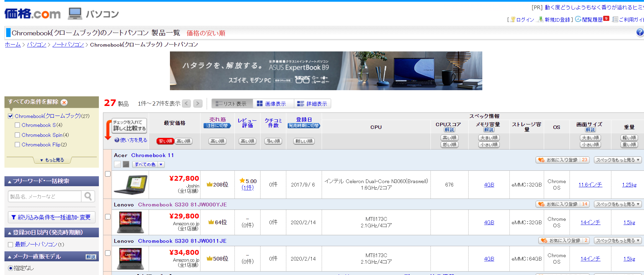This screenshot has width=644, height=275.
Task: Sort クチコミ件数 by 多い順
Action: (273, 141)
